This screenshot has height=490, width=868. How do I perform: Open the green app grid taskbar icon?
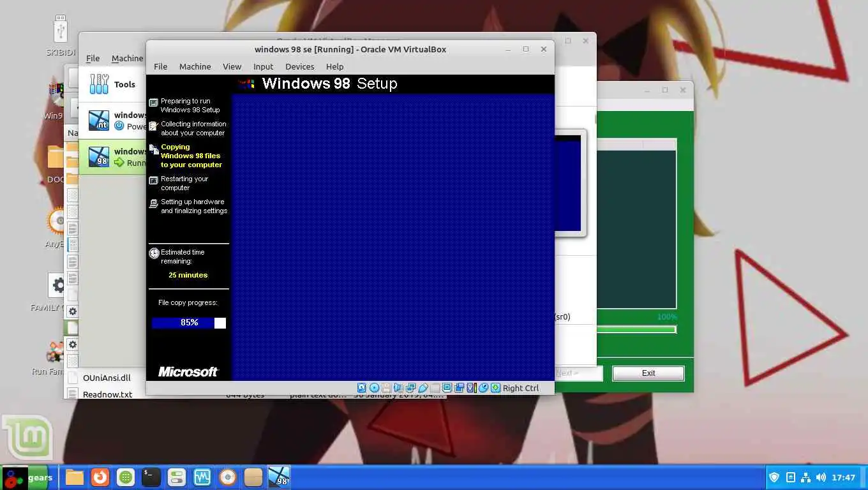pyautogui.click(x=126, y=477)
